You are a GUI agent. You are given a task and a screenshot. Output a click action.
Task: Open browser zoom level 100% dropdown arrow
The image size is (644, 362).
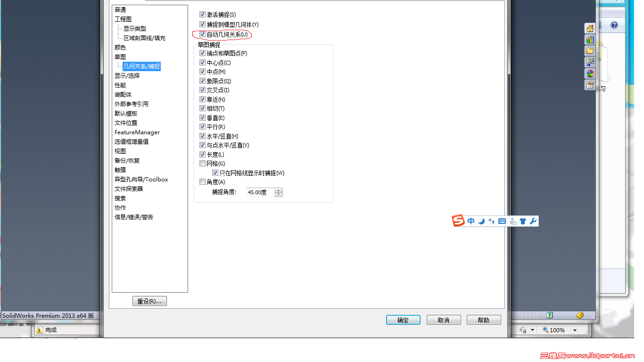coord(575,330)
